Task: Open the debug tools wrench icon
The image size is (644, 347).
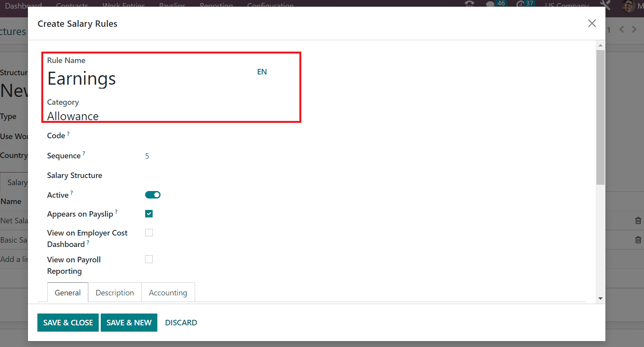Action: pyautogui.click(x=605, y=5)
